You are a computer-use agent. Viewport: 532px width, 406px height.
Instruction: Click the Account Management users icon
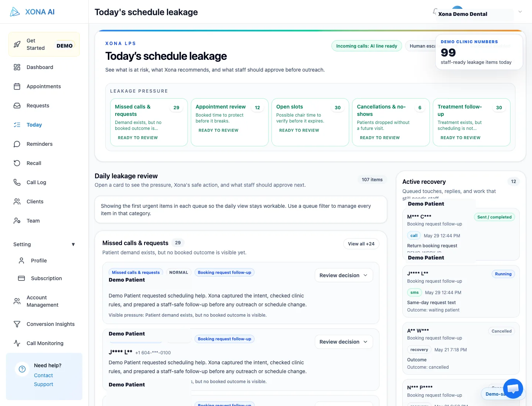tap(17, 301)
